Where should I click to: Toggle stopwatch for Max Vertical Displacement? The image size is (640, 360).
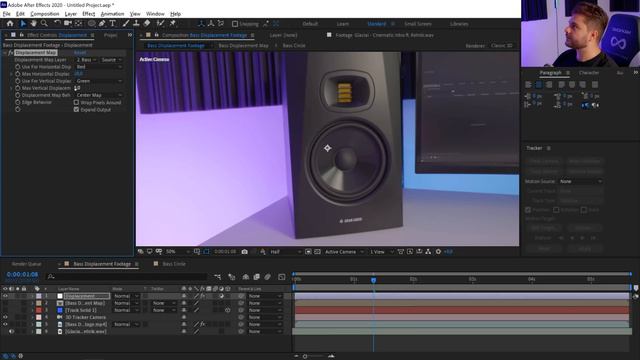tap(18, 88)
